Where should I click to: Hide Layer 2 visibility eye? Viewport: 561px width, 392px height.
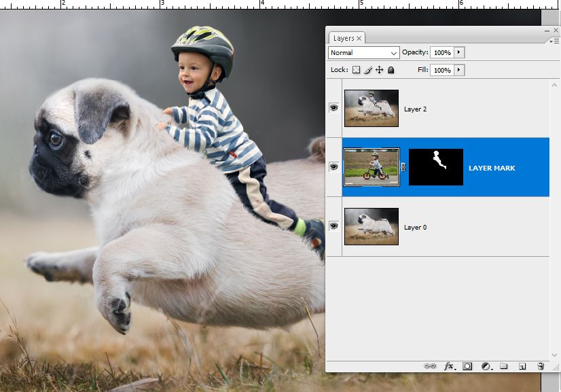(333, 108)
